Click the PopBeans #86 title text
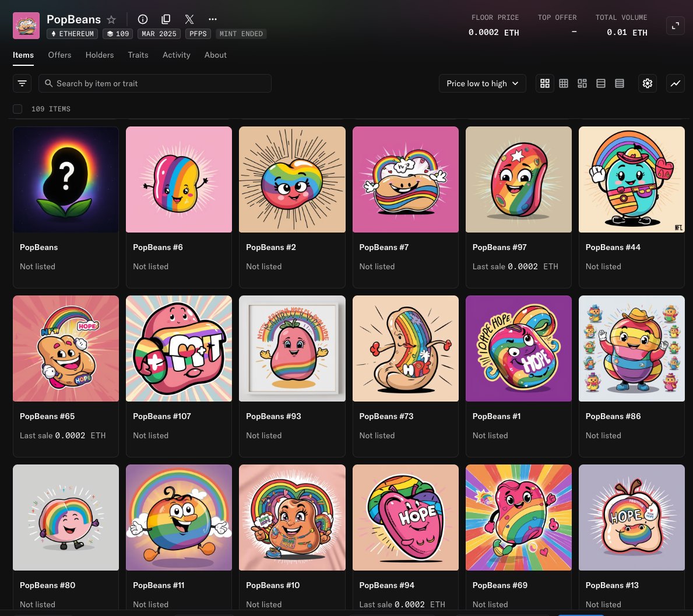Viewport: 693px width, 616px height. click(x=613, y=416)
